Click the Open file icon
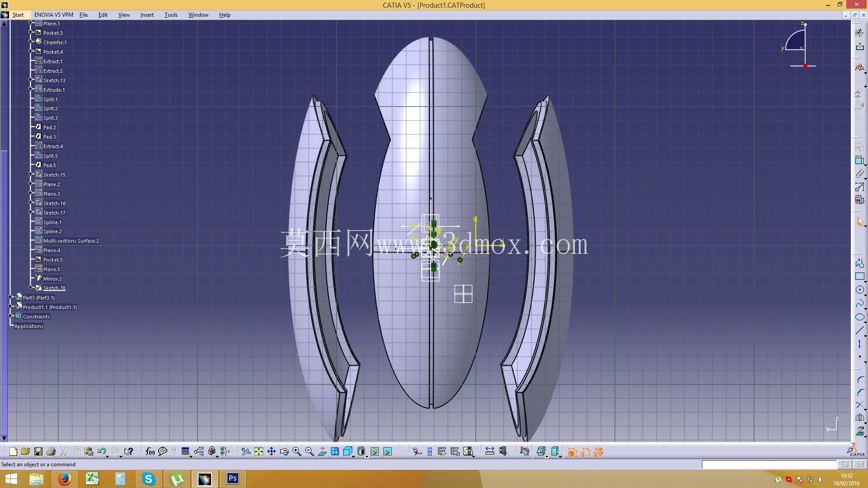 point(25,451)
